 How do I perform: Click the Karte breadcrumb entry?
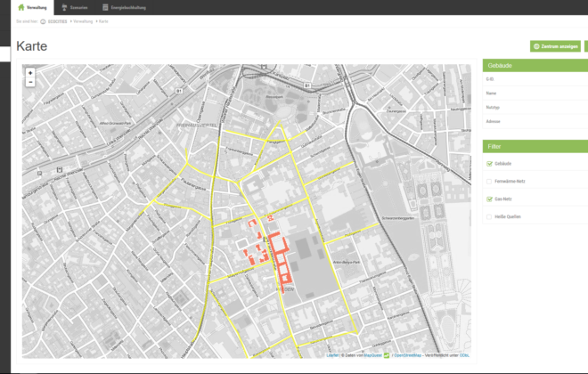pyautogui.click(x=103, y=21)
